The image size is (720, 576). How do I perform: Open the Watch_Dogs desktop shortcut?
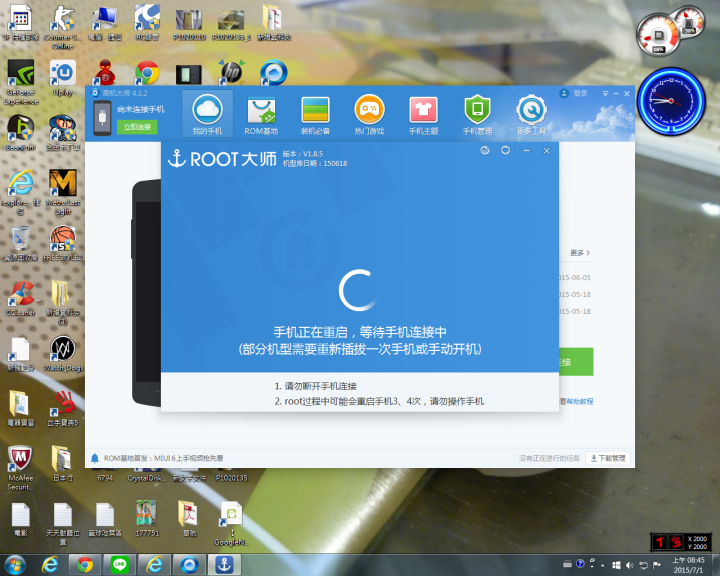coord(63,354)
